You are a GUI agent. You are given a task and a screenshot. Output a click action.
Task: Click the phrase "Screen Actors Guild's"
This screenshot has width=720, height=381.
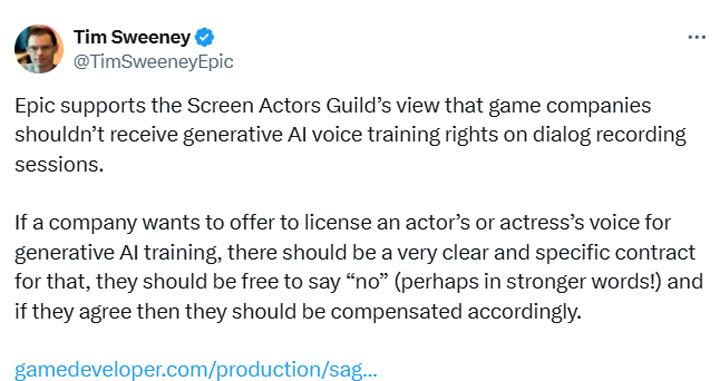pyautogui.click(x=289, y=106)
